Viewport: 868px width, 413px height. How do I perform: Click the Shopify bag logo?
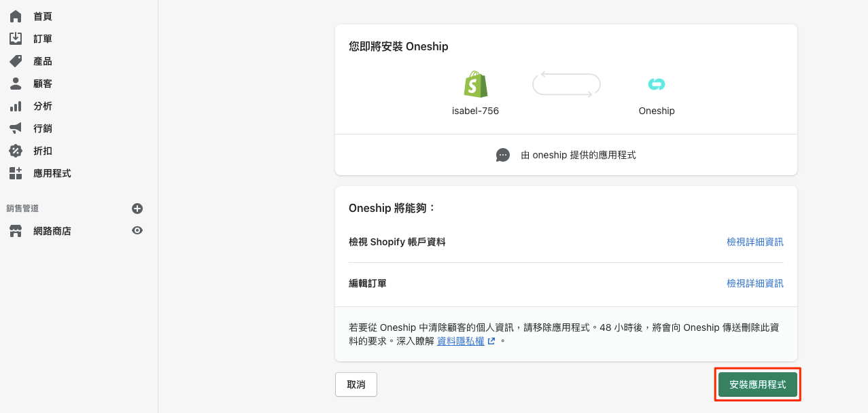pos(476,84)
